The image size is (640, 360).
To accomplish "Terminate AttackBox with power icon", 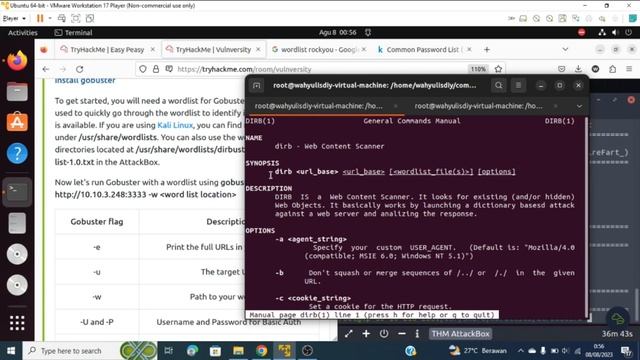I will click(x=384, y=333).
